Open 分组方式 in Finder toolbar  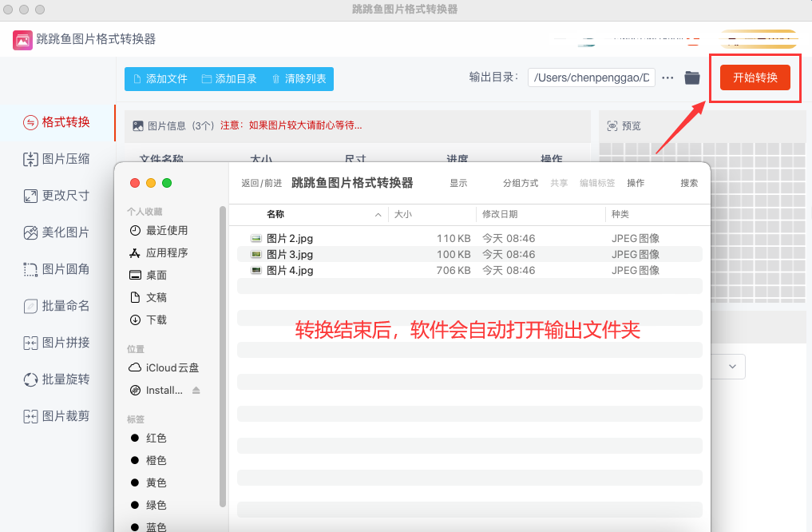(521, 183)
